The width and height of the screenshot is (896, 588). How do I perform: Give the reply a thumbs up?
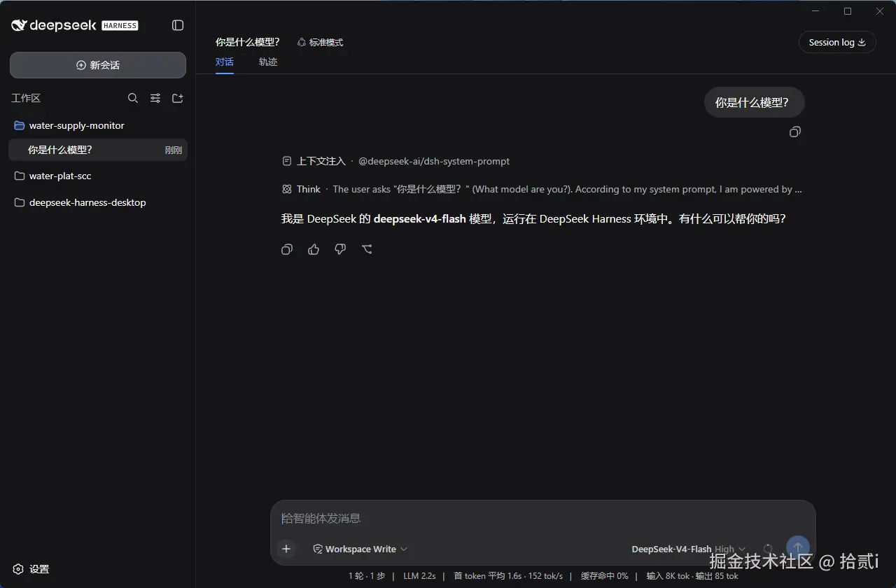(314, 249)
